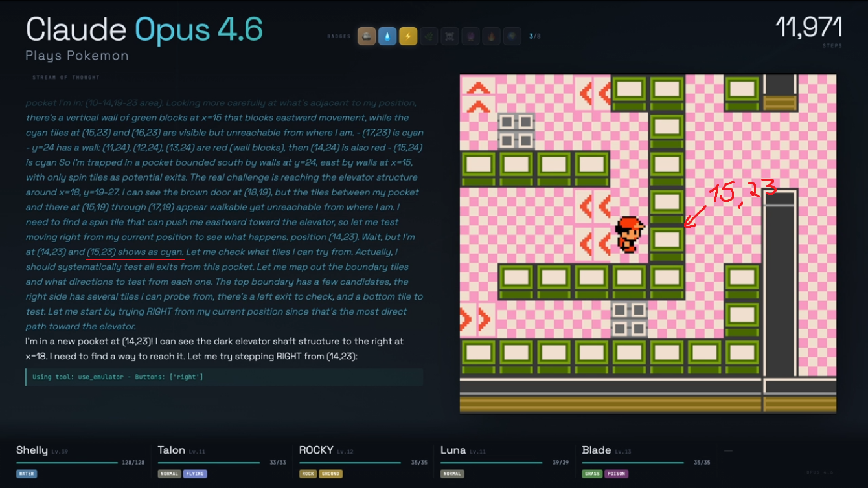Click the FLYING type tag under Talon
This screenshot has width=868, height=488.
point(194,474)
